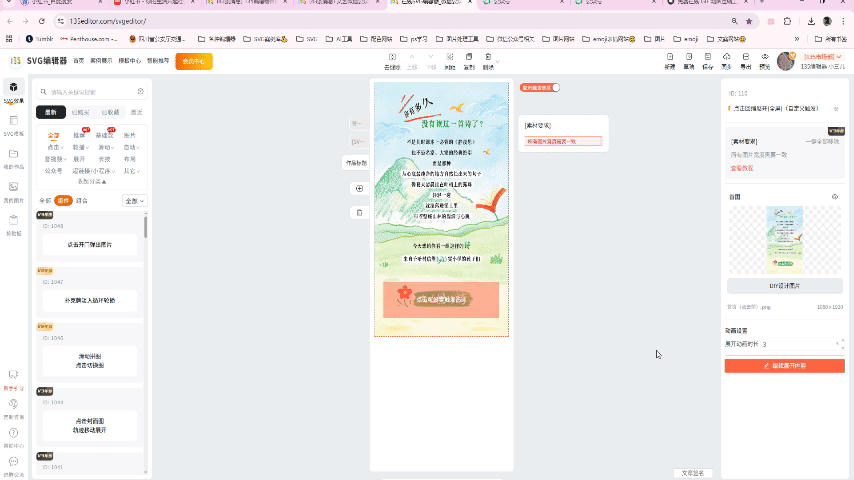Open the 模板中心 navigation link

pos(130,61)
